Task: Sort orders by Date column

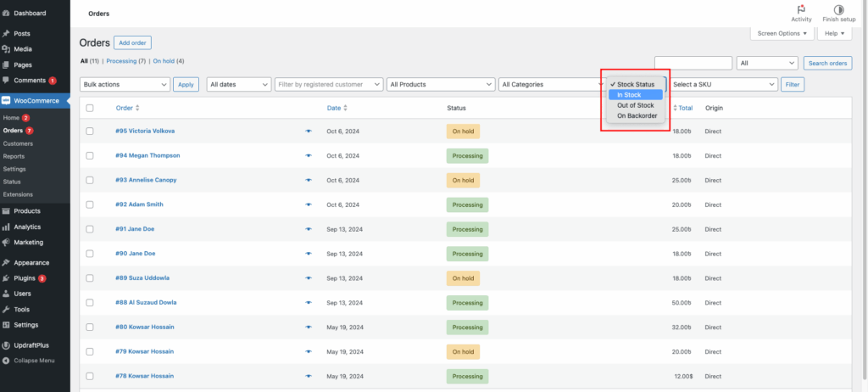Action: 337,108
